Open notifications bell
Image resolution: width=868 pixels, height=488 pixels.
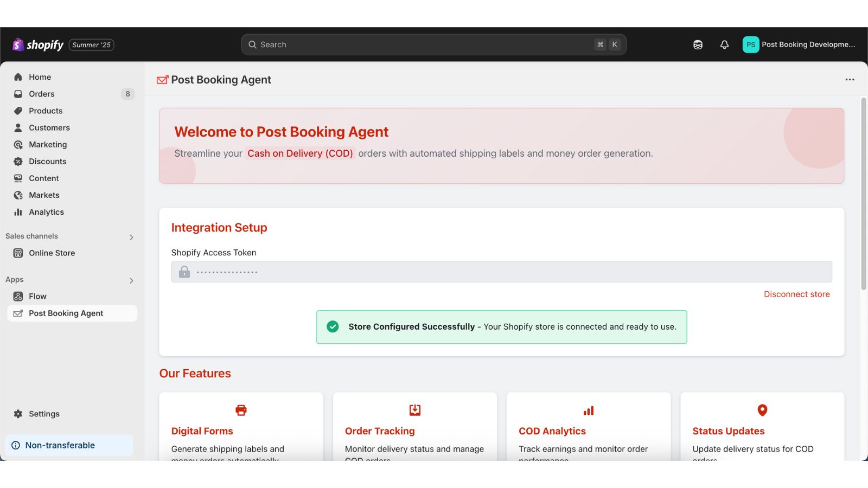click(x=724, y=44)
